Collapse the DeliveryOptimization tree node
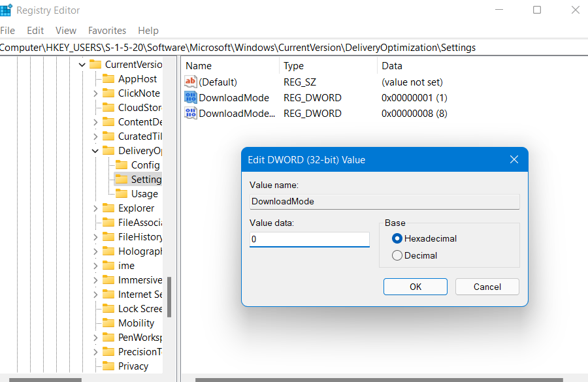The image size is (588, 382). (95, 151)
